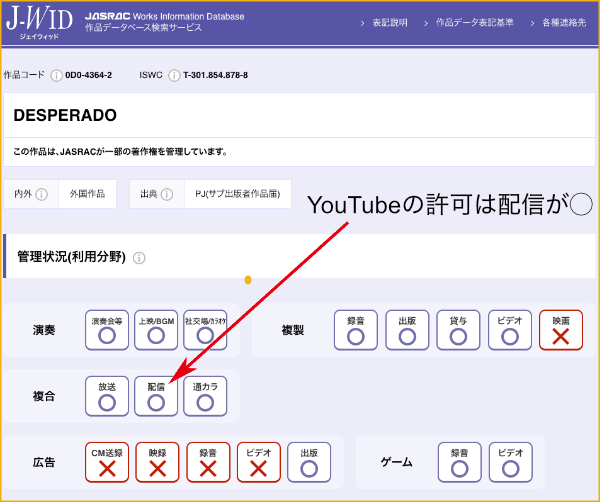Screen dimensions: 600x502
Task: Click the ビデオ box in 広告 row
Action: point(259,462)
